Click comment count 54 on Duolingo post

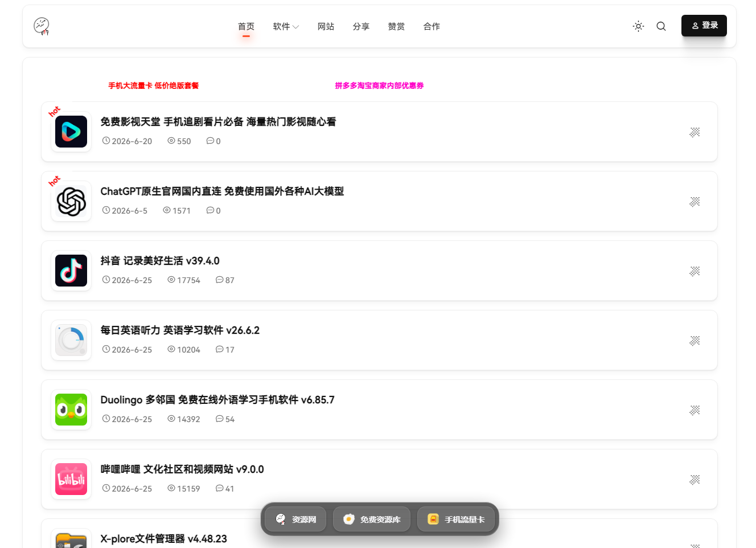225,419
